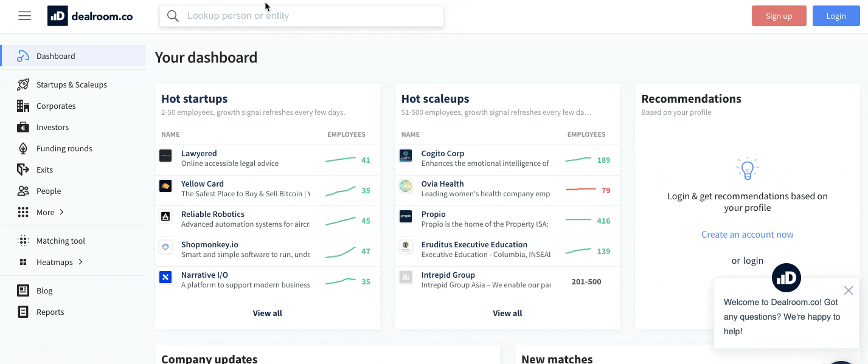Click the Login button
868x364 pixels.
836,16
